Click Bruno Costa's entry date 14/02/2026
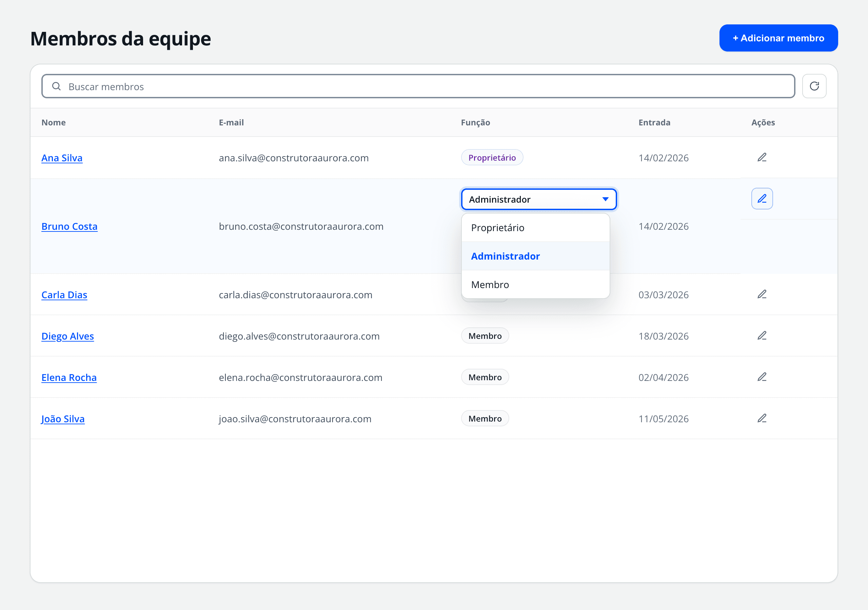The height and width of the screenshot is (610, 868). 664,226
